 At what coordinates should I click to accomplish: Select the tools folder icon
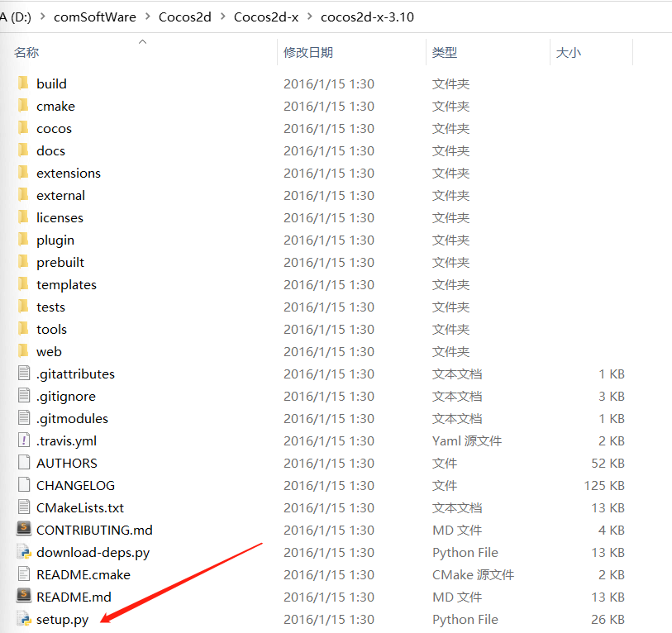click(24, 328)
